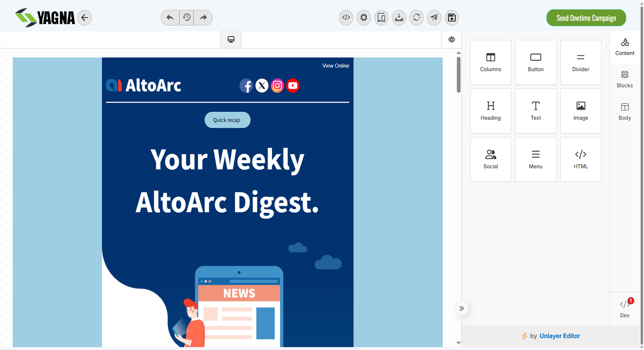Click the refresh/sync icon
The image size is (644, 350).
[x=417, y=18]
